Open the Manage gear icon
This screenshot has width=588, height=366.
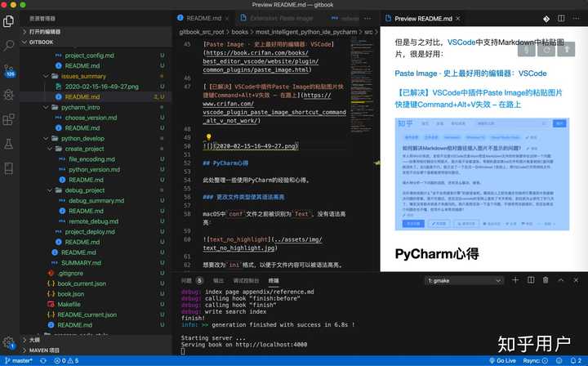click(x=8, y=342)
